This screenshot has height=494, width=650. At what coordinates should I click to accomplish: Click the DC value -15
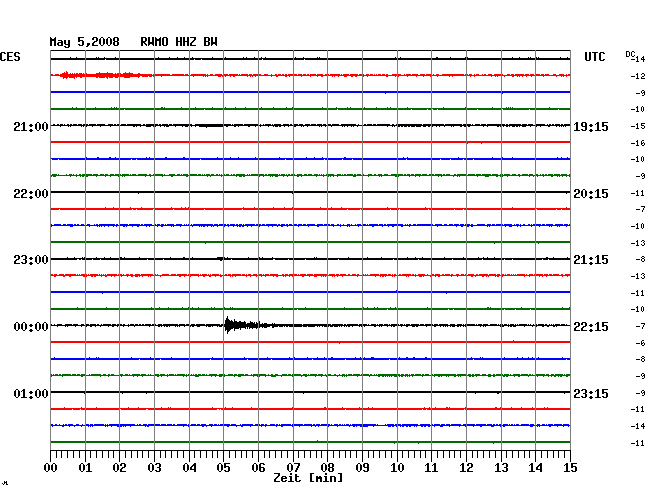point(638,126)
